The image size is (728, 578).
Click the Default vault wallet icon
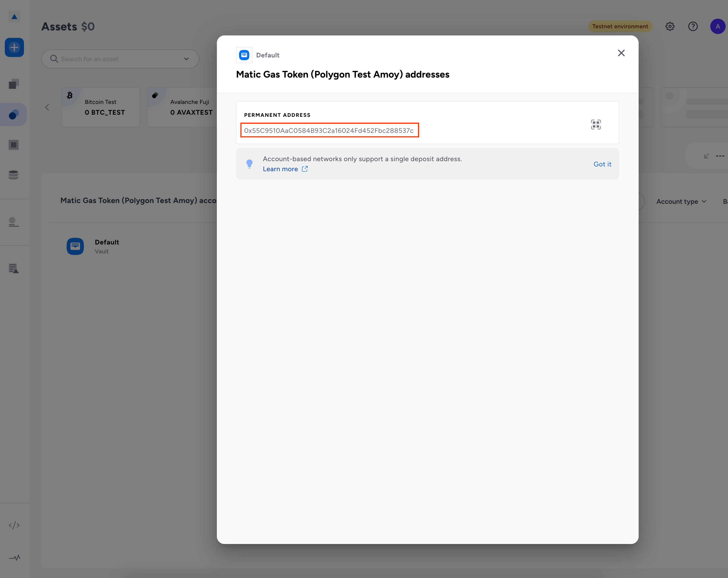75,246
